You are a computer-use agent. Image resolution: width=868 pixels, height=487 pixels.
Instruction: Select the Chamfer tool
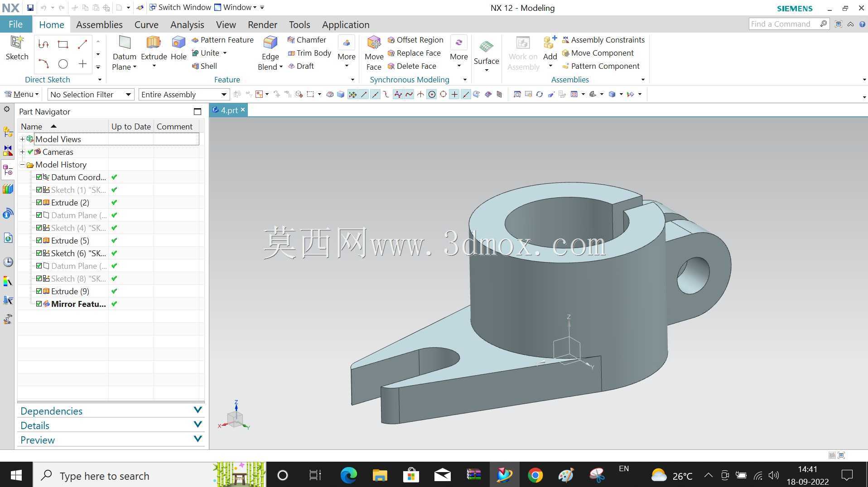pos(307,40)
